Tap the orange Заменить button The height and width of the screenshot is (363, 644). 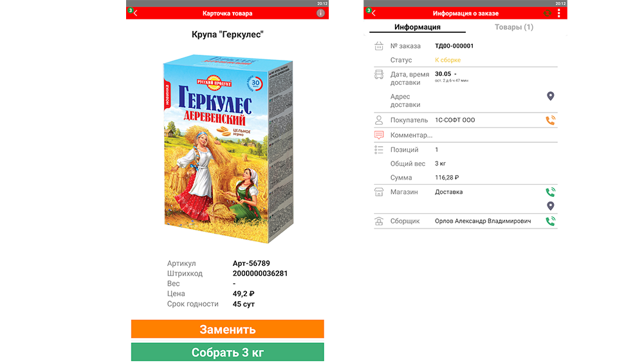pos(228,329)
